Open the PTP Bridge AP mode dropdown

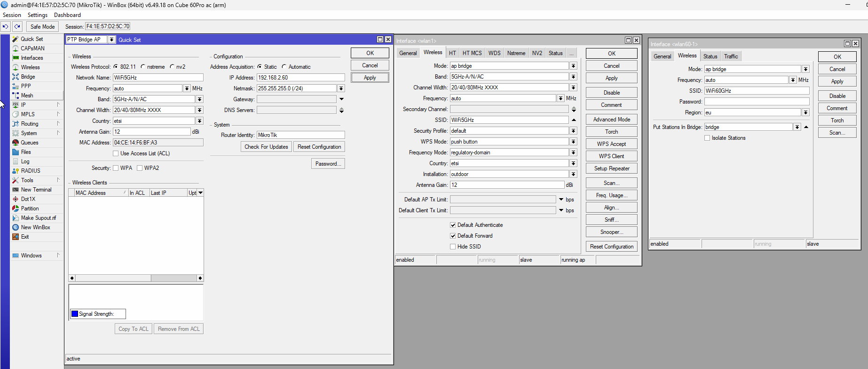click(x=111, y=40)
